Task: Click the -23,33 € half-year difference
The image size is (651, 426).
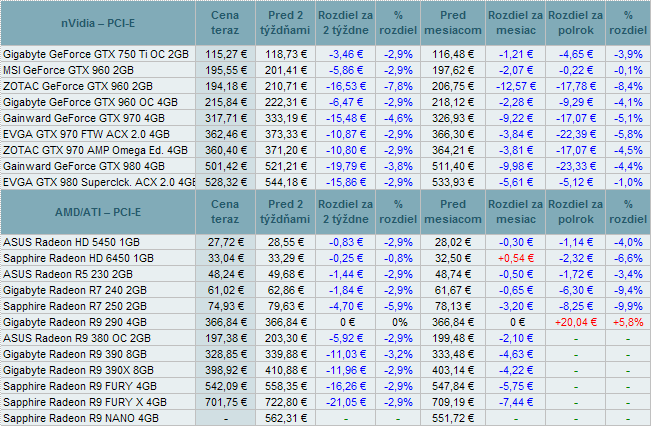Action: 575,166
